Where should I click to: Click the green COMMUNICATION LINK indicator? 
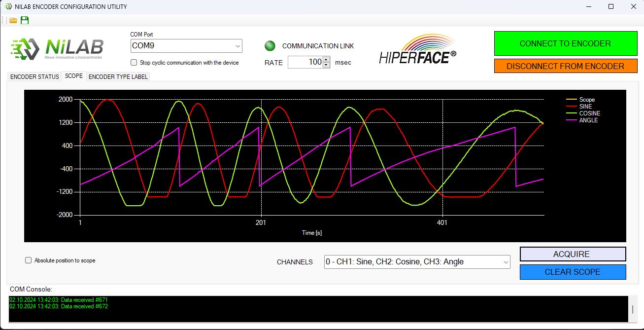coord(270,45)
